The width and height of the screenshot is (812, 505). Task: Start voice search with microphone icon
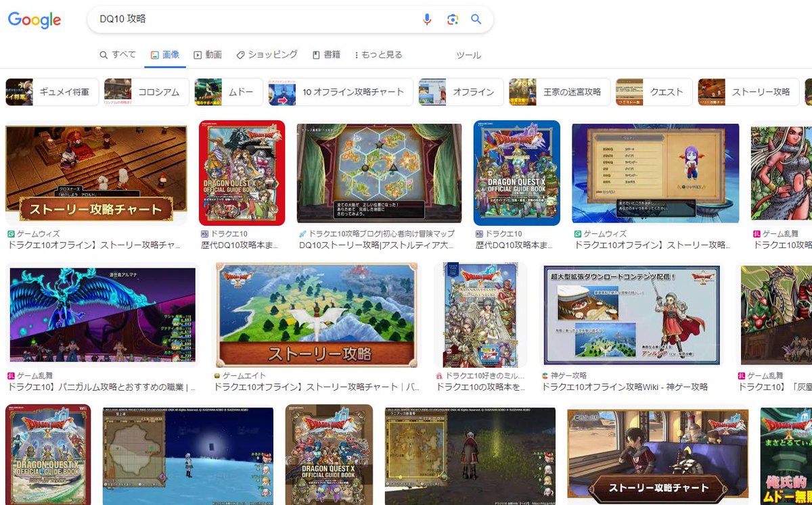pos(427,20)
